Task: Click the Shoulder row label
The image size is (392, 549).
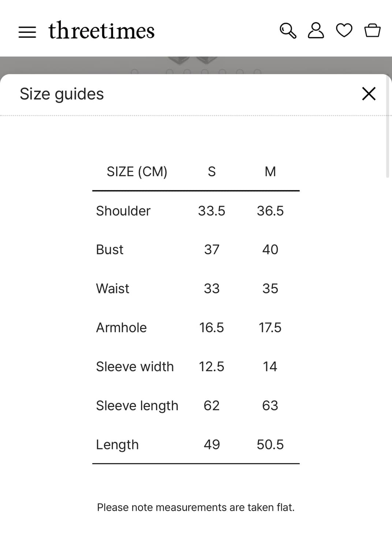Action: click(x=123, y=211)
